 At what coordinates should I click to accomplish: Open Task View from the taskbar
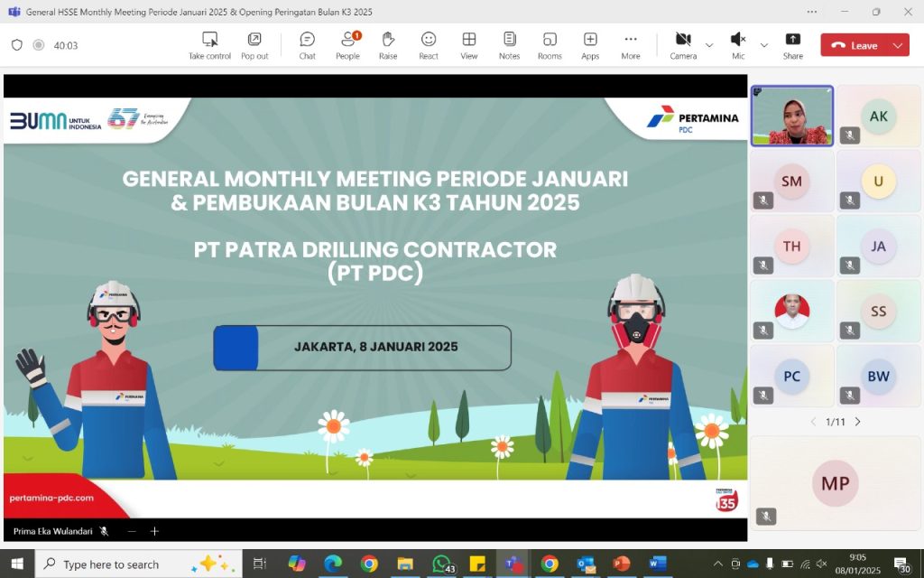point(259,564)
